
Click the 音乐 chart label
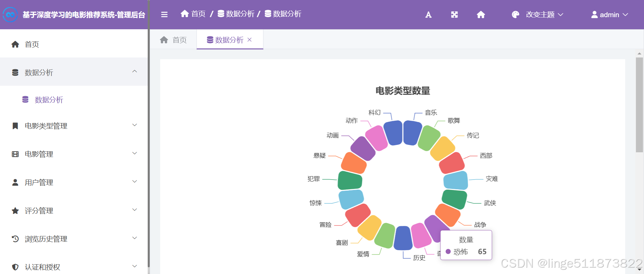(x=431, y=113)
